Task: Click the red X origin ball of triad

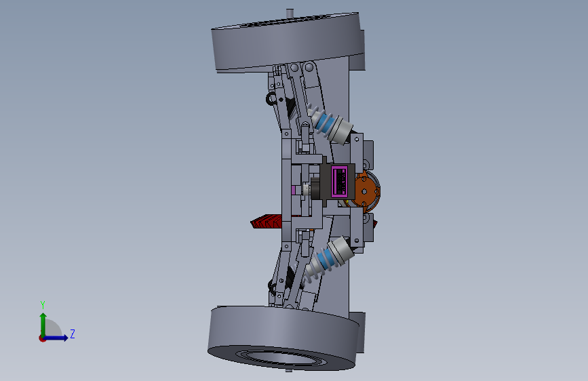Action: 42,338
